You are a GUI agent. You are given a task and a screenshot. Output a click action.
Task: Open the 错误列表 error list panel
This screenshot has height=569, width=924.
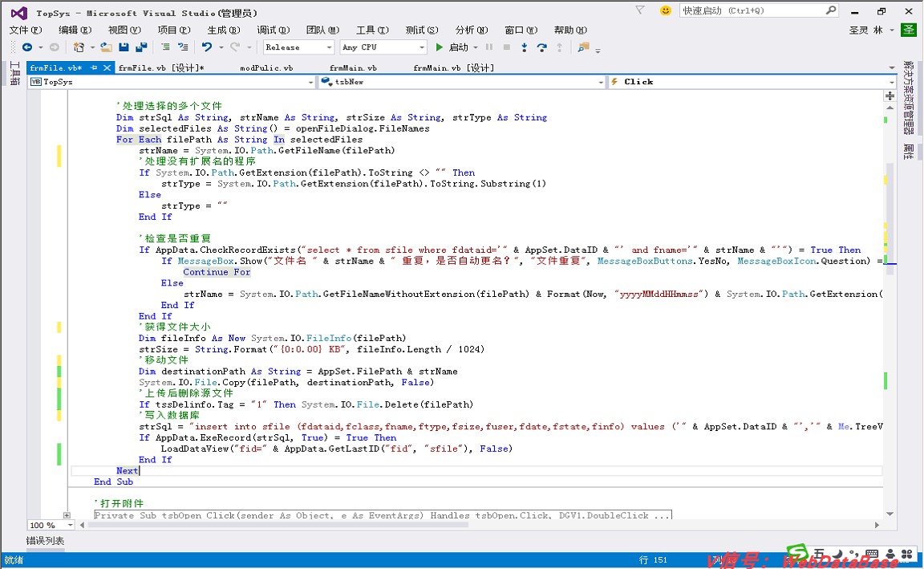click(x=46, y=541)
